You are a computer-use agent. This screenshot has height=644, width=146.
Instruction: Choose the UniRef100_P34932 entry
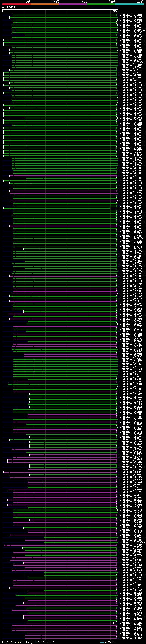click(131, 156)
